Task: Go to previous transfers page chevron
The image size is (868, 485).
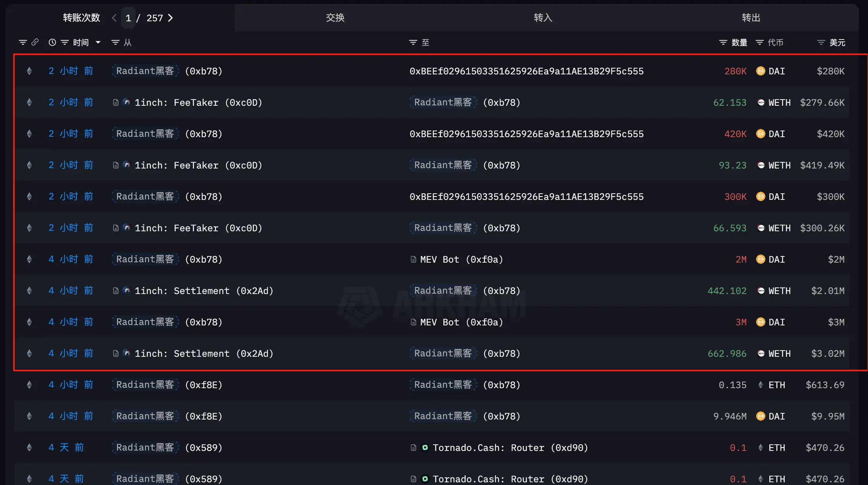Action: coord(114,18)
